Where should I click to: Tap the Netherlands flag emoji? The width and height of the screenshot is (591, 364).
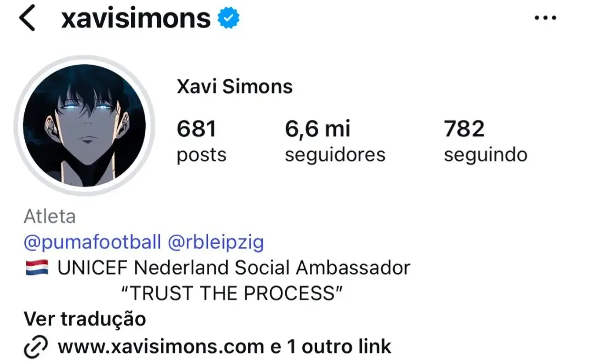point(37,267)
